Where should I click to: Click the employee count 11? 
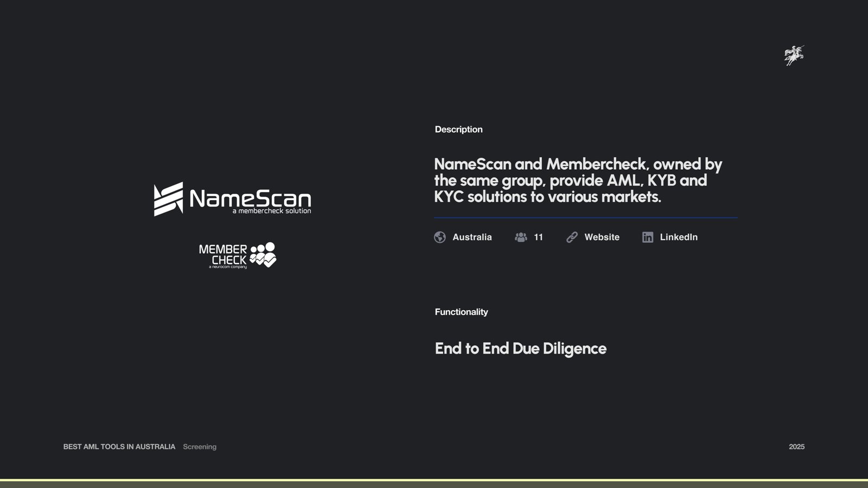[538, 237]
